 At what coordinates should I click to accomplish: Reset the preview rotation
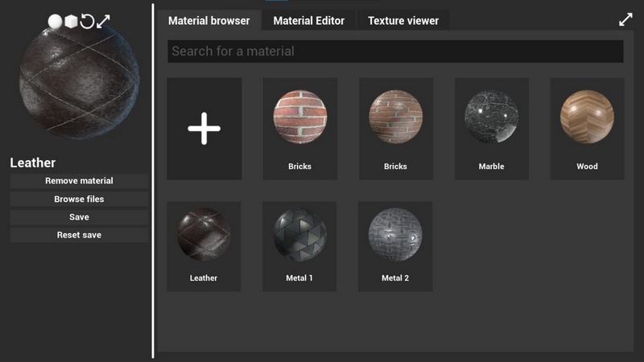click(x=87, y=22)
